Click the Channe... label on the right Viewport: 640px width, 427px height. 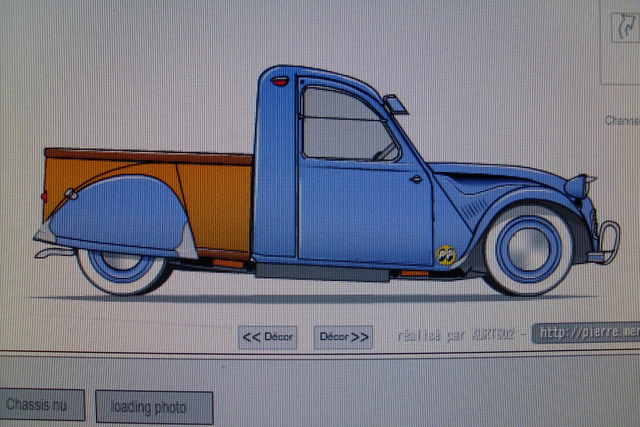pos(621,121)
